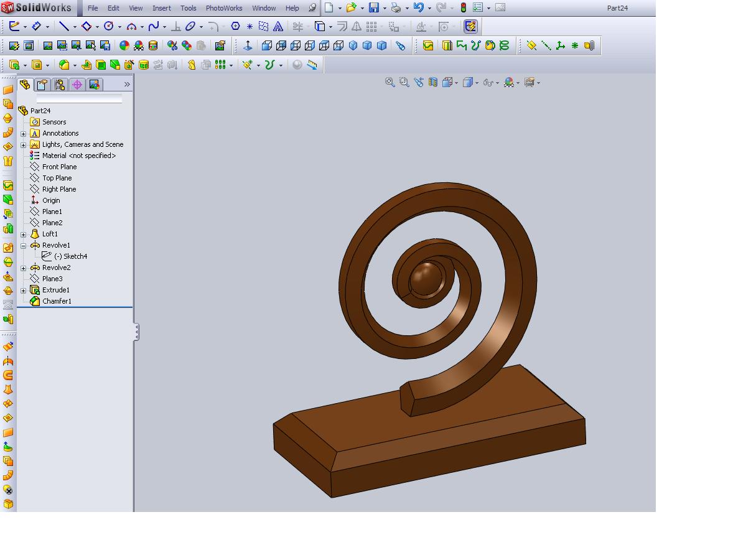The width and height of the screenshot is (756, 540).
Task: Open the Help menu
Action: pyautogui.click(x=292, y=8)
